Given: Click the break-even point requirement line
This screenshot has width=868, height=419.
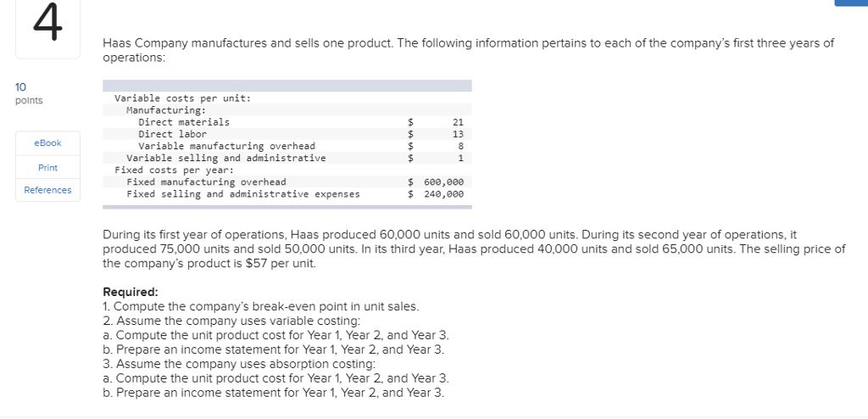Looking at the screenshot, I should (x=261, y=306).
